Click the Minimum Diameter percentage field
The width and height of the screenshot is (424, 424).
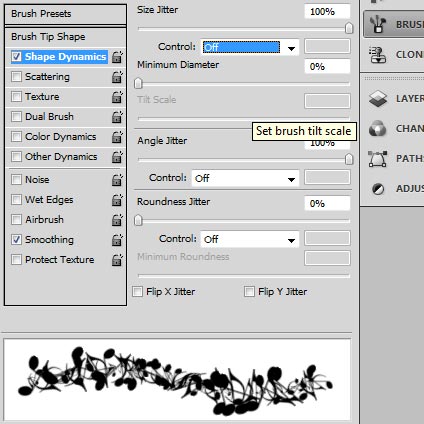pos(327,66)
